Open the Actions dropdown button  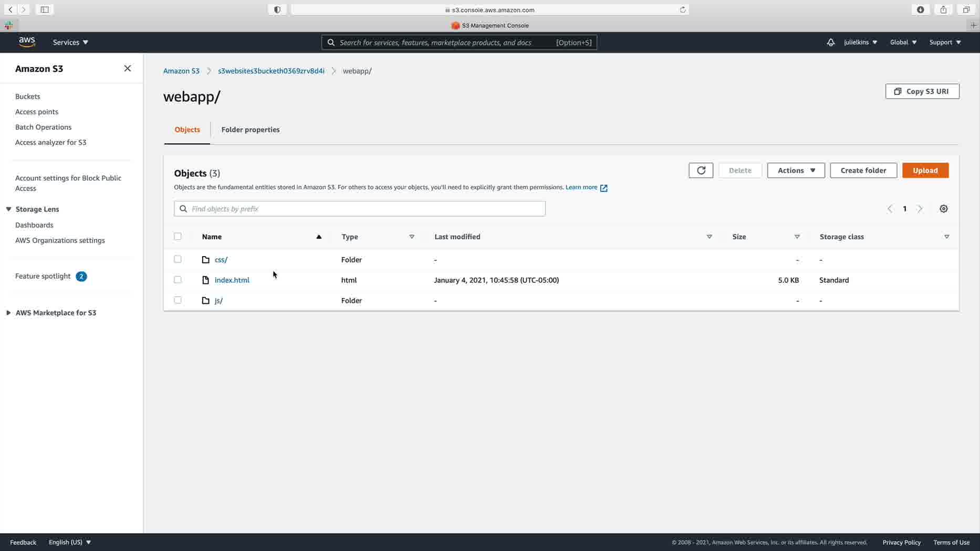coord(796,171)
